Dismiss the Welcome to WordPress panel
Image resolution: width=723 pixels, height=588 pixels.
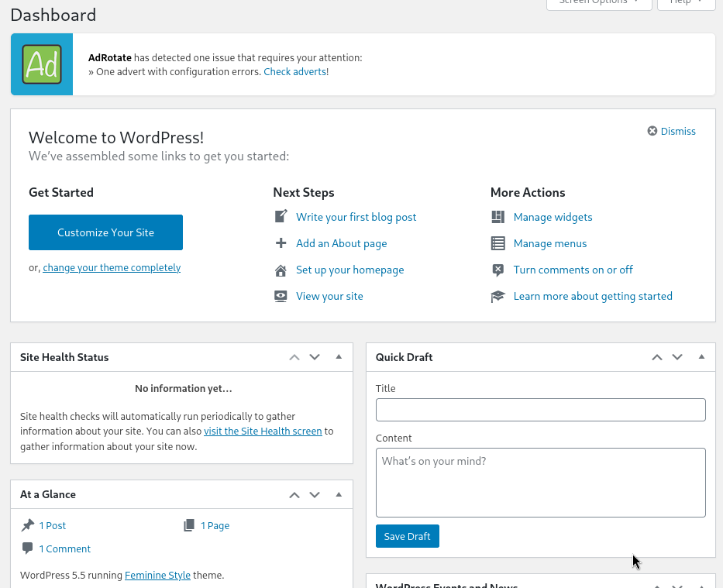671,131
